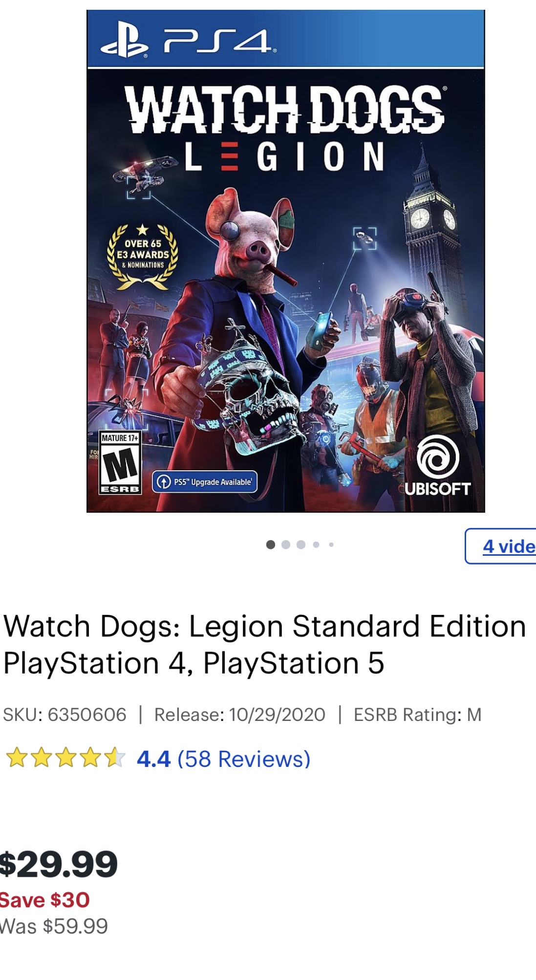This screenshot has height=980, width=536.
Task: Click the $29.99 price
Action: pos(59,864)
